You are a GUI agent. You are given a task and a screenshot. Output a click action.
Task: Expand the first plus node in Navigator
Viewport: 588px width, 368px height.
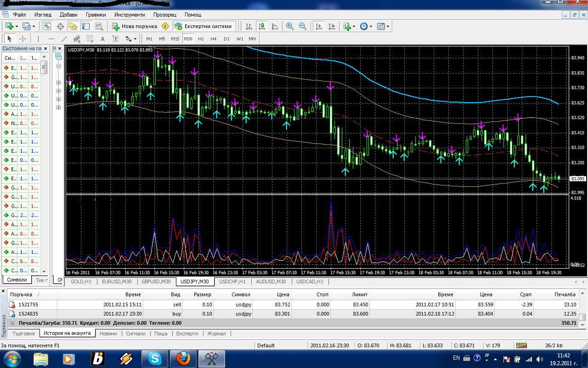tap(59, 83)
